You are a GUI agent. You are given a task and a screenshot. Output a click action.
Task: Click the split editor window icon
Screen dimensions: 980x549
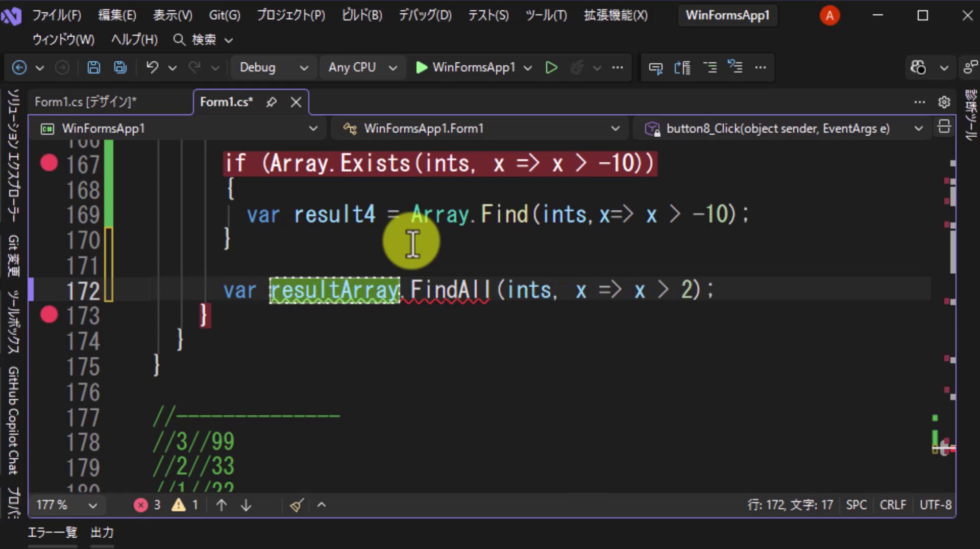[944, 127]
